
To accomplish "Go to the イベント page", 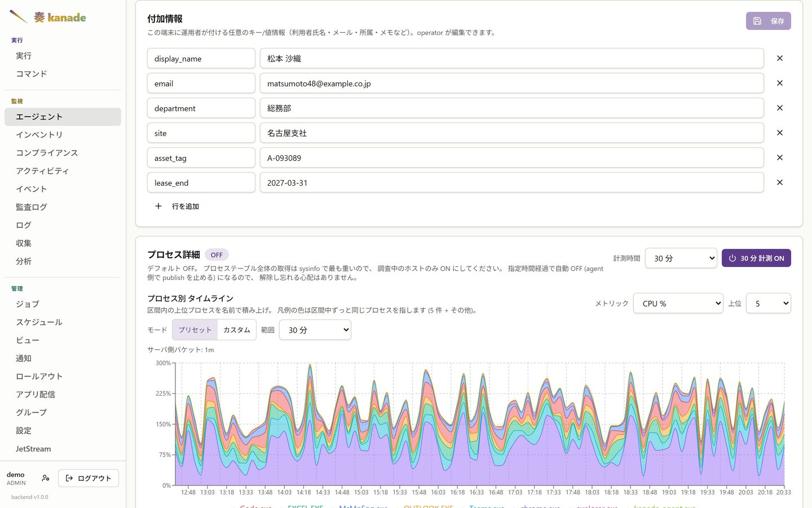I will (63, 189).
